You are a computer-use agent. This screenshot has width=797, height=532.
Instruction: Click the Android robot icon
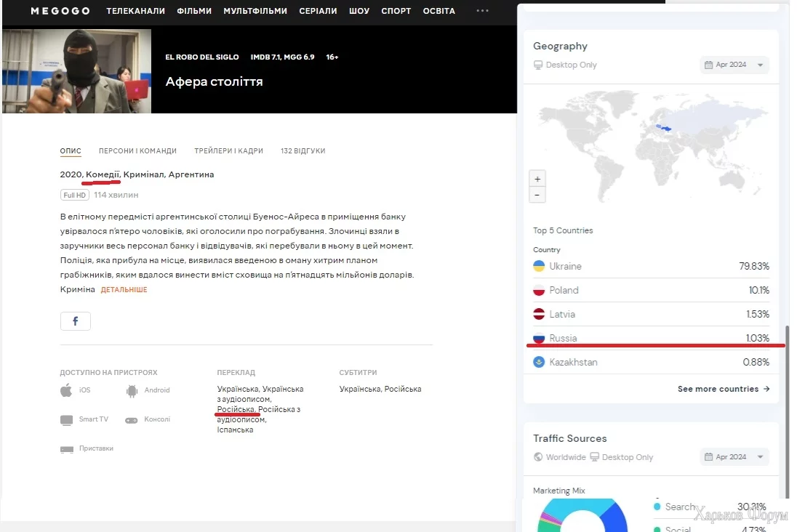132,390
